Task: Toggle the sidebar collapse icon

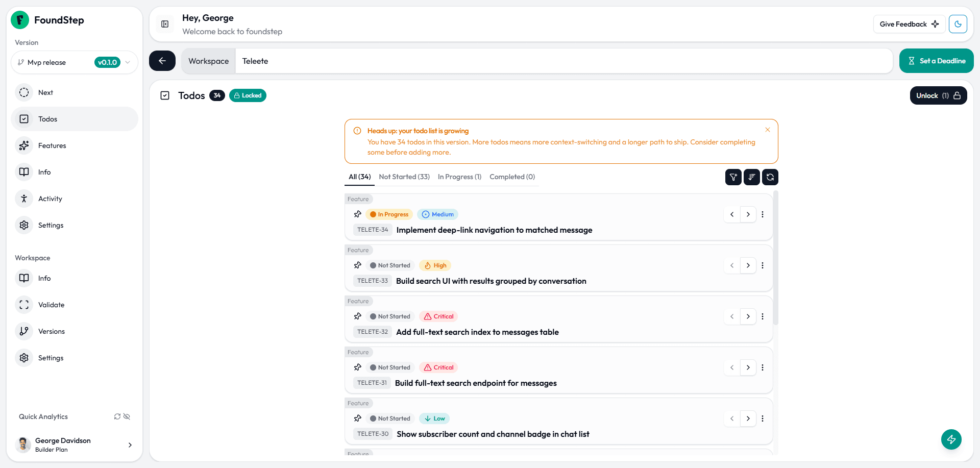Action: pyautogui.click(x=165, y=24)
